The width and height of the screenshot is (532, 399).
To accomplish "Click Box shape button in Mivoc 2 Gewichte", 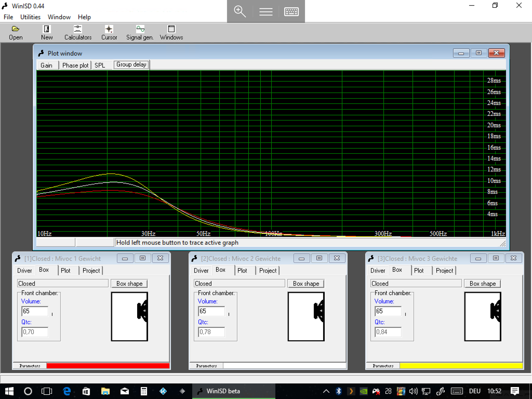I will [x=306, y=283].
